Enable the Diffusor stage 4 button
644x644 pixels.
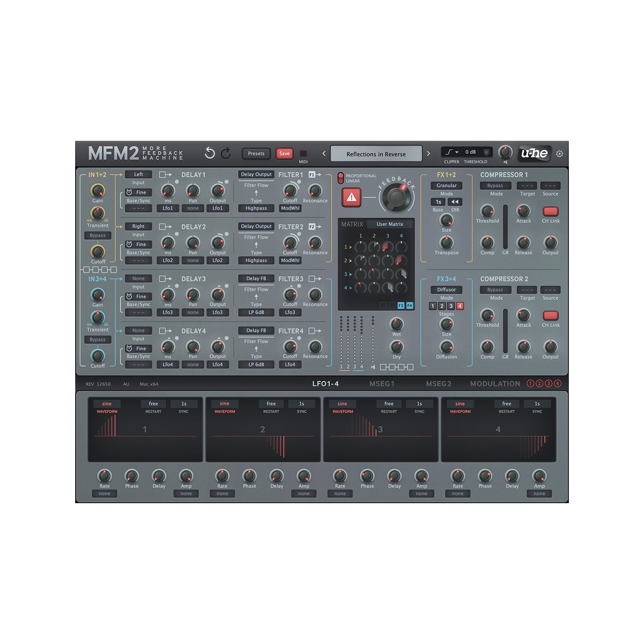coord(460,306)
